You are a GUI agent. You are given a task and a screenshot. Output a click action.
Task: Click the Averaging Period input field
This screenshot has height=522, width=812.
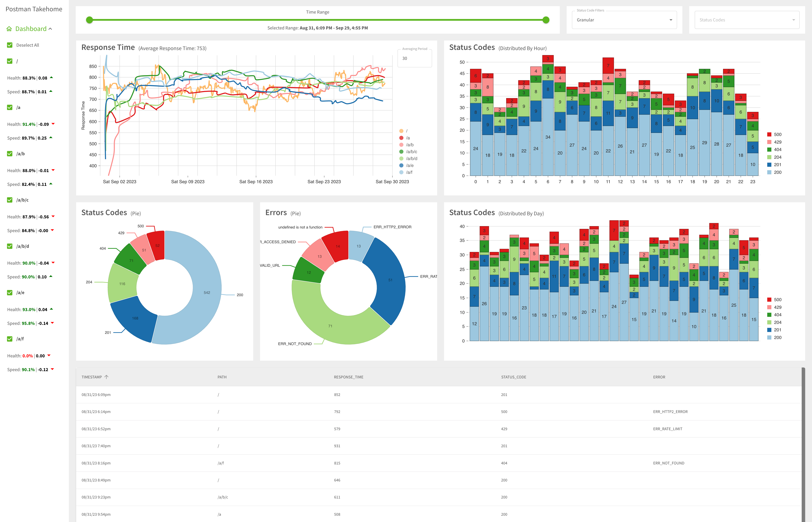pos(415,58)
